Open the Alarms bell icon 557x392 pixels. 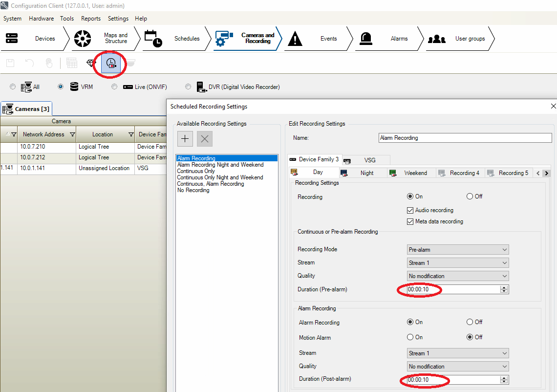click(365, 39)
